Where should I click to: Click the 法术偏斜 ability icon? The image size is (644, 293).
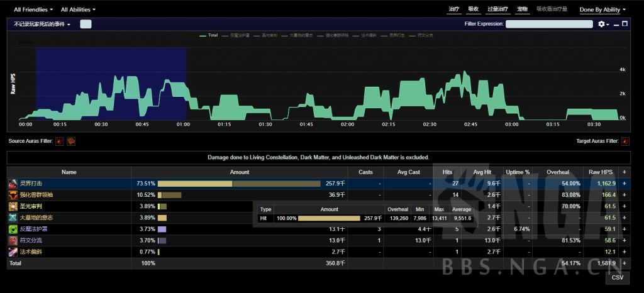tap(13, 252)
